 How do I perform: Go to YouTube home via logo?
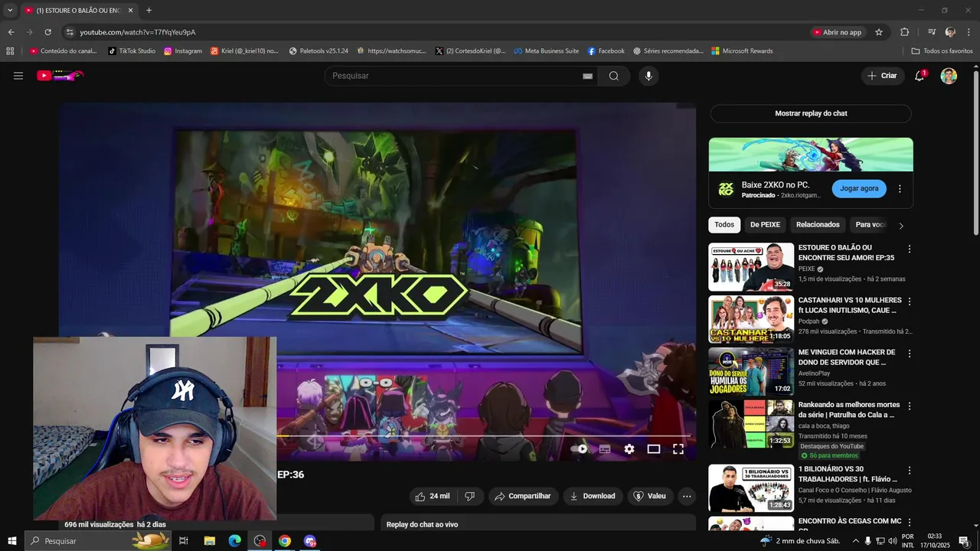(60, 76)
